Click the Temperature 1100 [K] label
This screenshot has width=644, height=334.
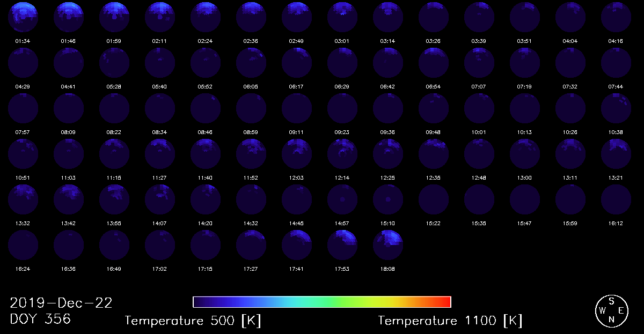(x=450, y=321)
